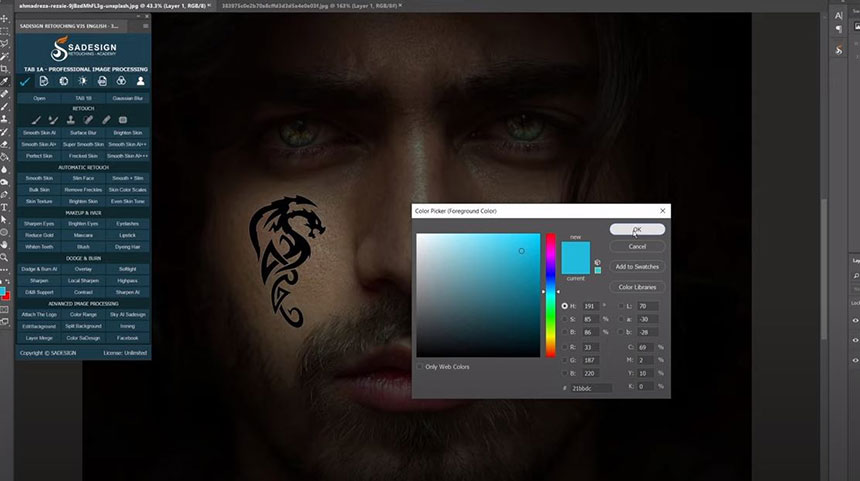Select the Move tool in the left toolbar
860x481 pixels.
5,19
